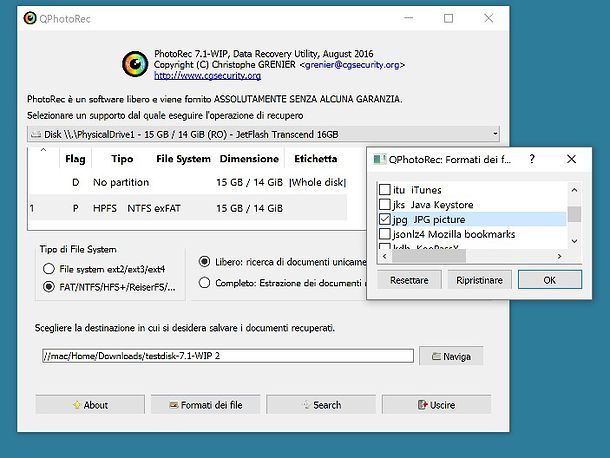Click the vertical scrollbar thumb in file list
This screenshot has height=458, width=610.
click(574, 214)
